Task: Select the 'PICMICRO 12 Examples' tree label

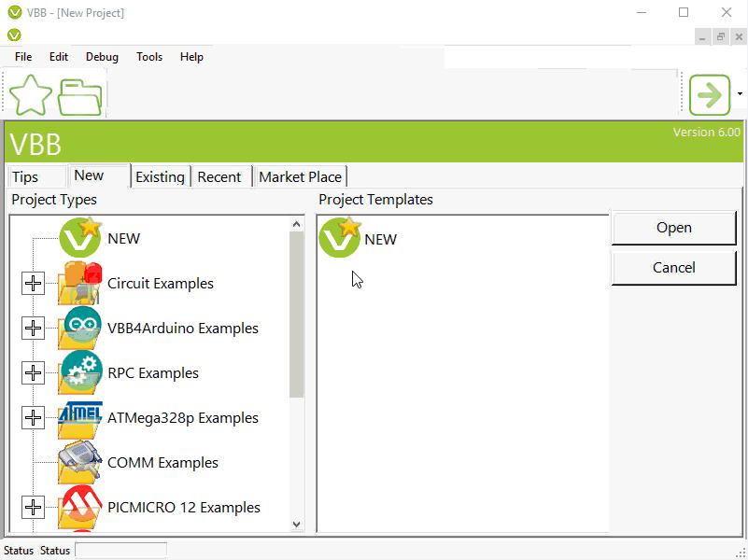Action: (184, 508)
